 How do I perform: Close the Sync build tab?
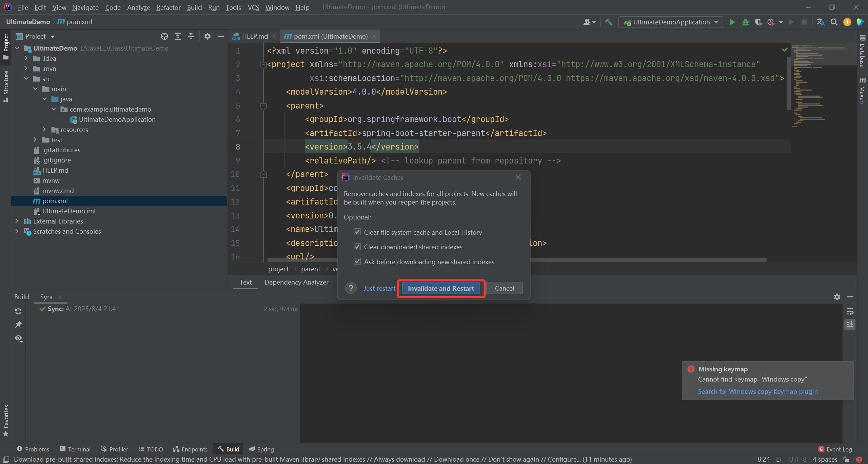point(60,297)
